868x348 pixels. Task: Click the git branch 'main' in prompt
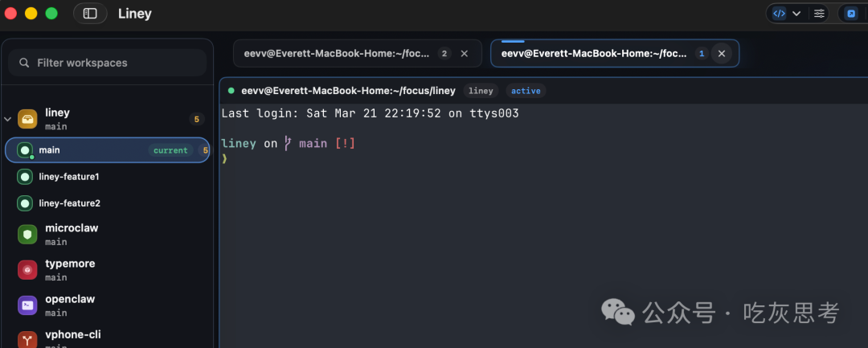coord(313,144)
